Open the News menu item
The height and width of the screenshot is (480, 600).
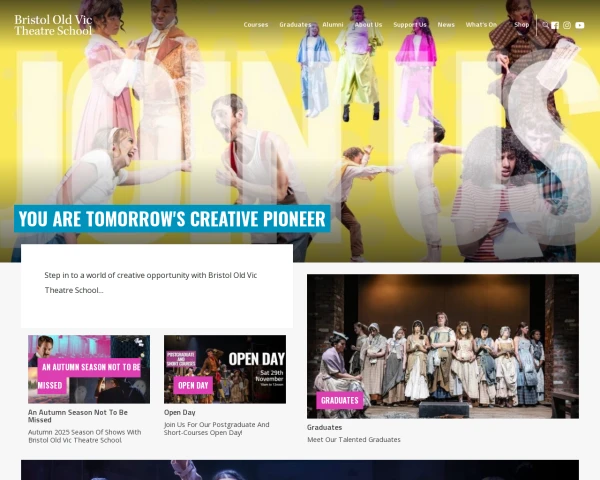(x=446, y=24)
